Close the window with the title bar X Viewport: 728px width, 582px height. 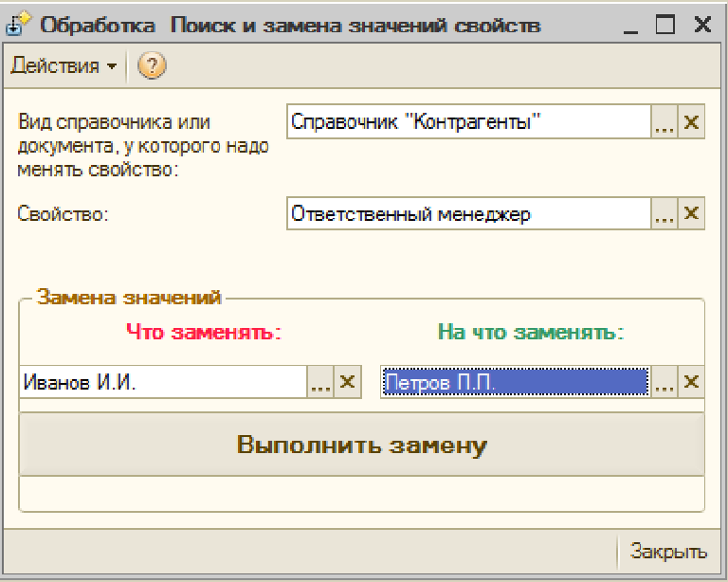click(702, 24)
